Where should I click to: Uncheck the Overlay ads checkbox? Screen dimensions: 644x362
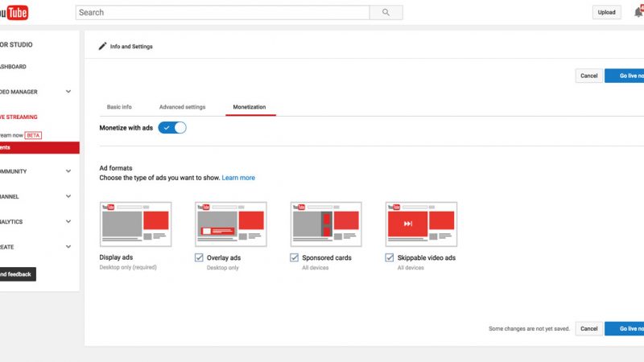point(200,257)
